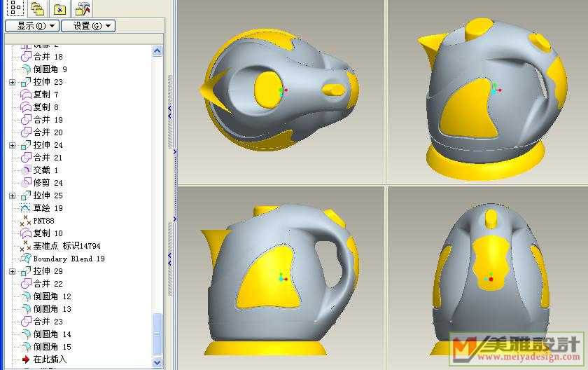Open the 显示 dropdown menu
588x370 pixels.
point(31,26)
